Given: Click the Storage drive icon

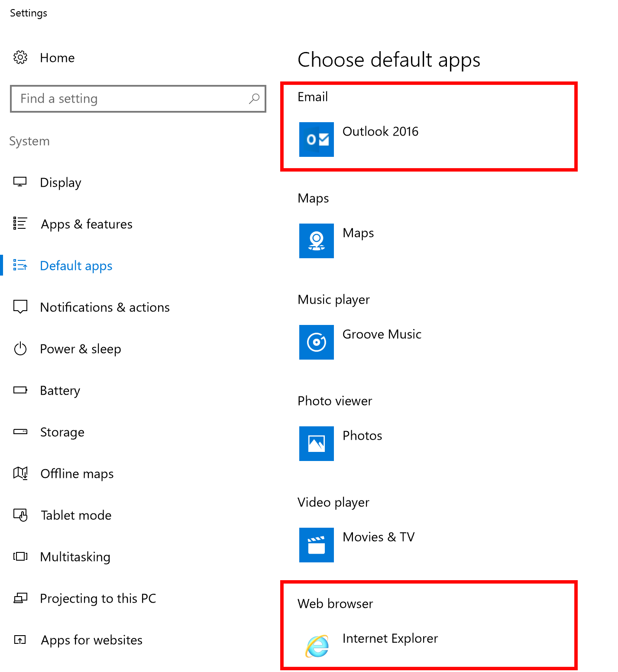Looking at the screenshot, I should pyautogui.click(x=20, y=432).
